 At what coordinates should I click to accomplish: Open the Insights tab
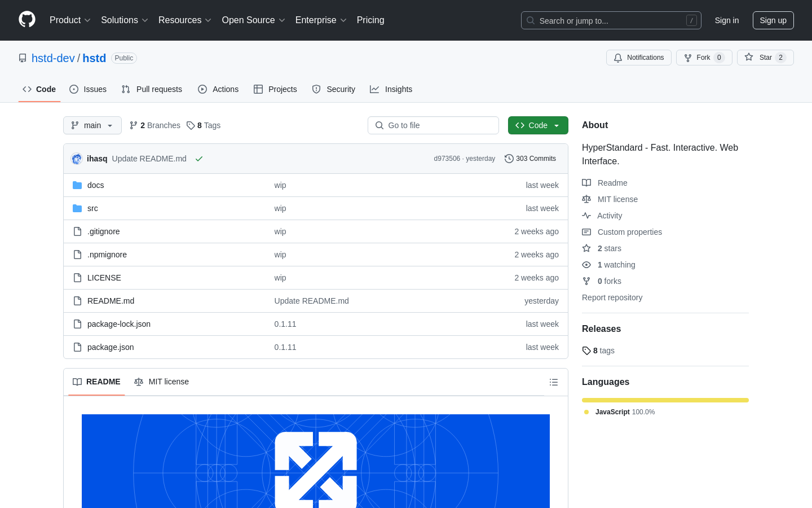pyautogui.click(x=391, y=89)
